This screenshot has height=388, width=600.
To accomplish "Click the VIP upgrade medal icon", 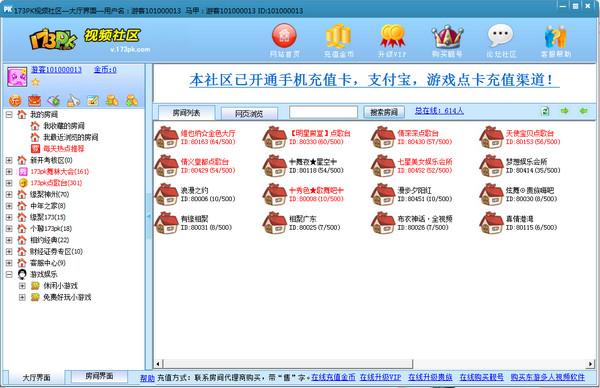I will (393, 36).
